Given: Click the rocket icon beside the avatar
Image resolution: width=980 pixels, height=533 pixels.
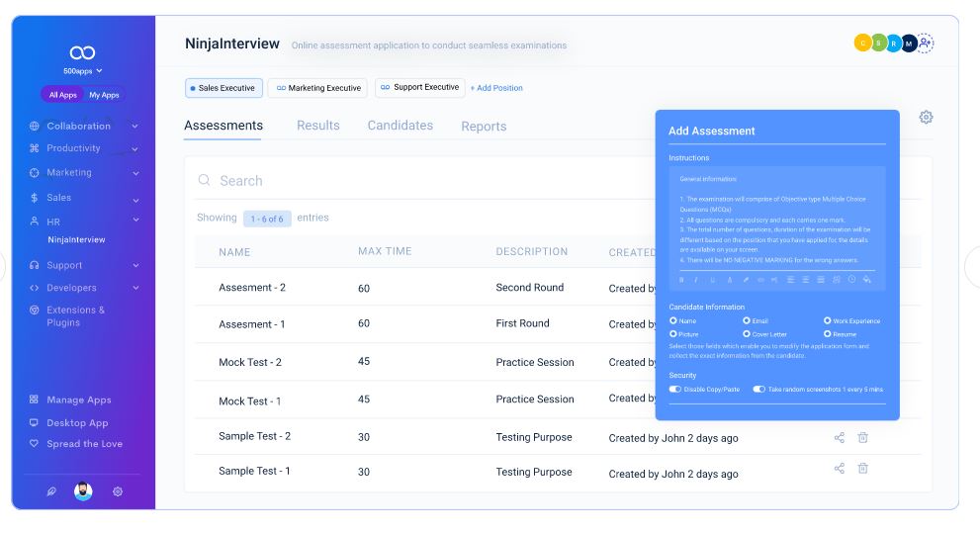Looking at the screenshot, I should click(51, 491).
